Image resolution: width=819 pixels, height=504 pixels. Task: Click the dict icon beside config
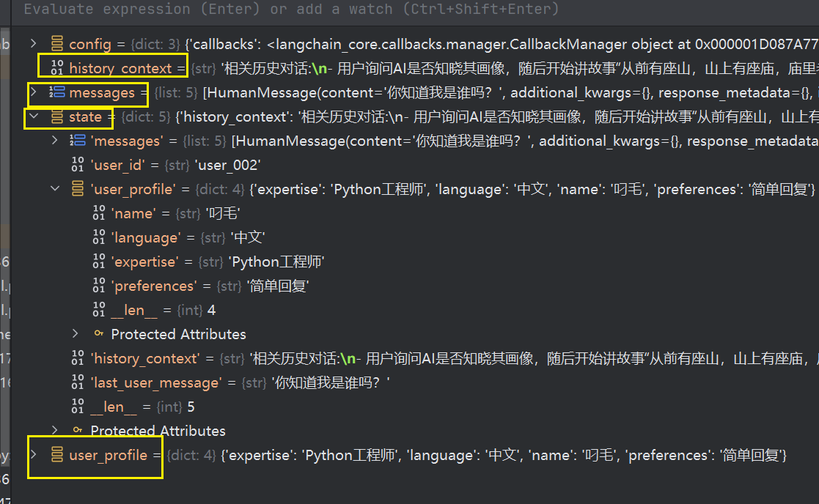coord(57,44)
